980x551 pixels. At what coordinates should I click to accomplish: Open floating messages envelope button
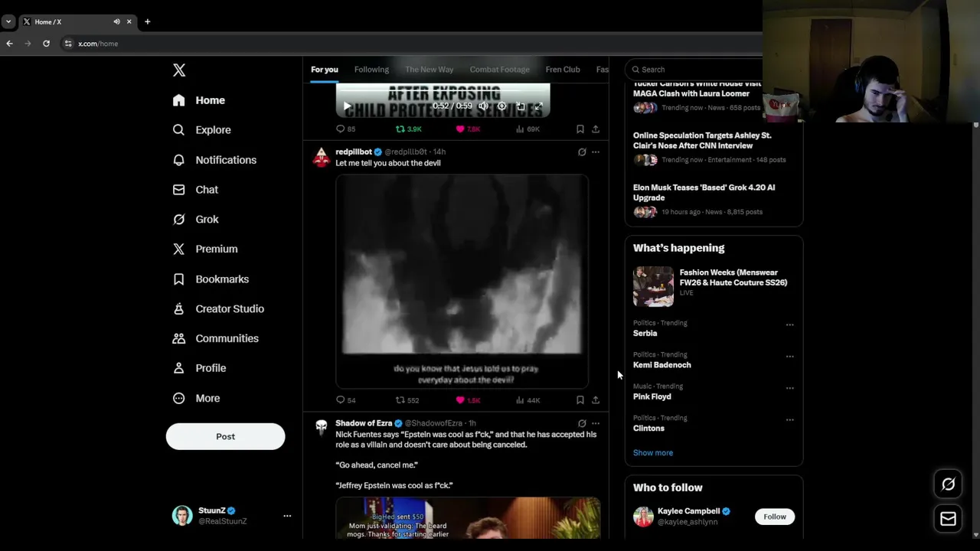pyautogui.click(x=948, y=519)
